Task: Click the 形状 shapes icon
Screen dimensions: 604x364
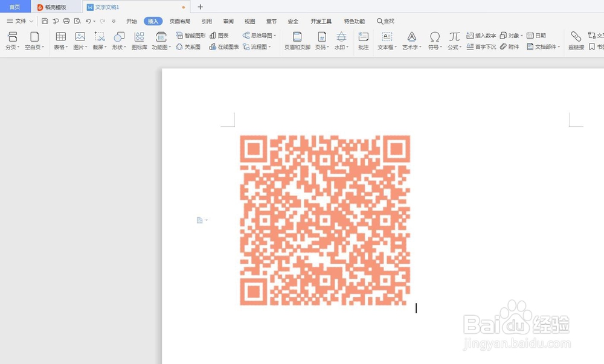Action: [x=119, y=37]
